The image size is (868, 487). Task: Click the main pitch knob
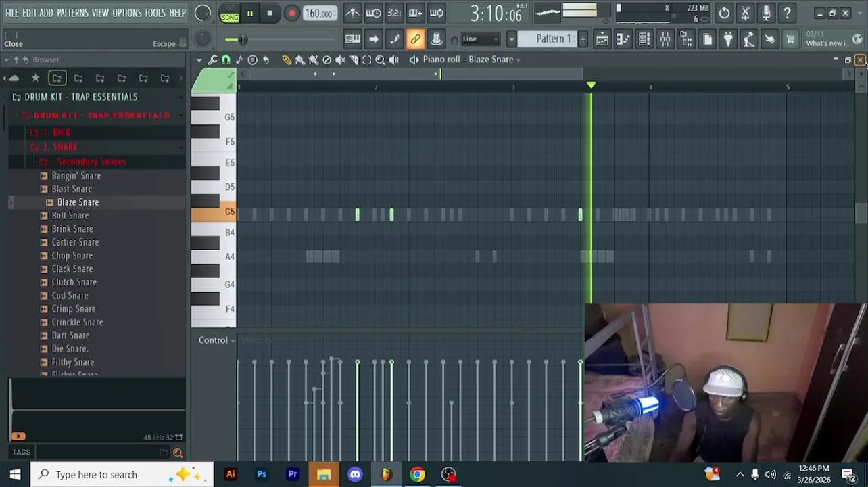click(x=201, y=39)
